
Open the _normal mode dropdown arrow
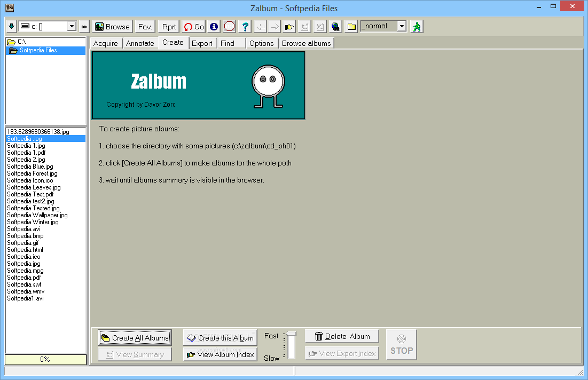402,26
